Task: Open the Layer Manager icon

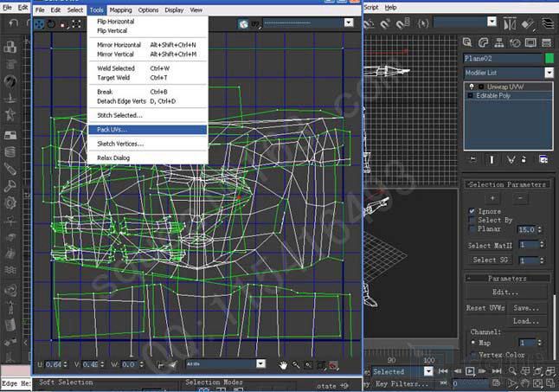Action: (x=548, y=23)
